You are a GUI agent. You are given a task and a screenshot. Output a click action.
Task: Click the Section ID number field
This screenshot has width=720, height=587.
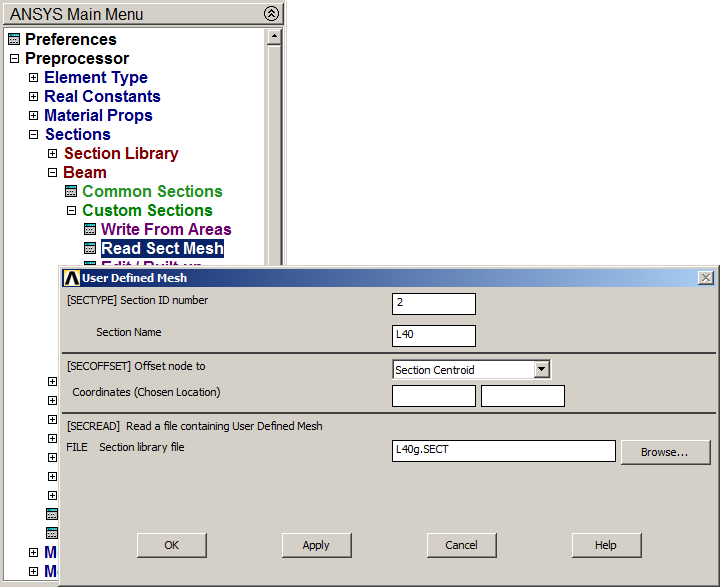[433, 304]
